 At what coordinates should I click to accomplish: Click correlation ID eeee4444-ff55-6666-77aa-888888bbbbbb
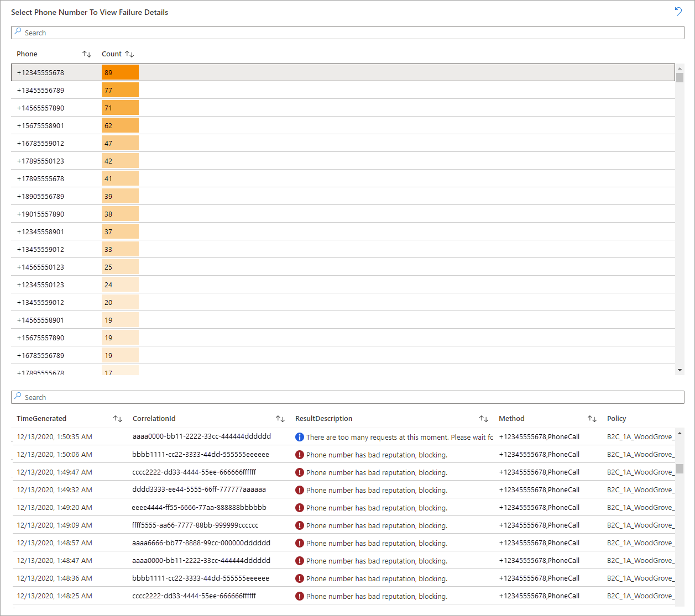[x=199, y=507]
